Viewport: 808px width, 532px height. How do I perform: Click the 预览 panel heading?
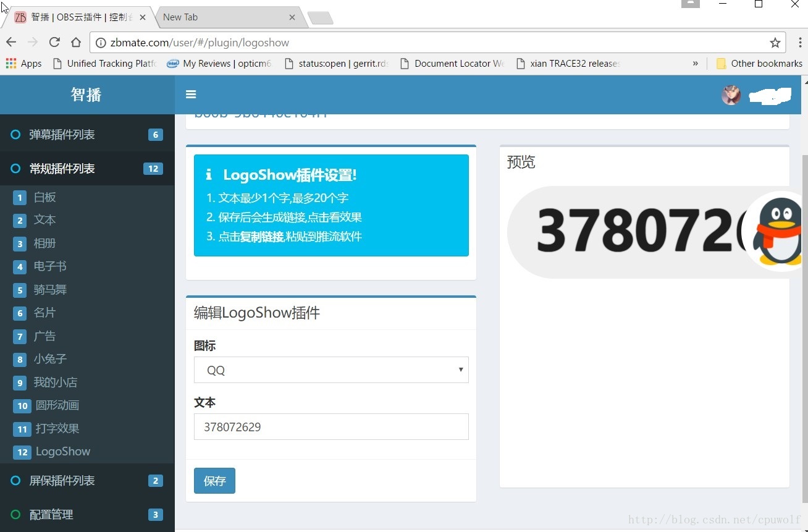pos(521,162)
